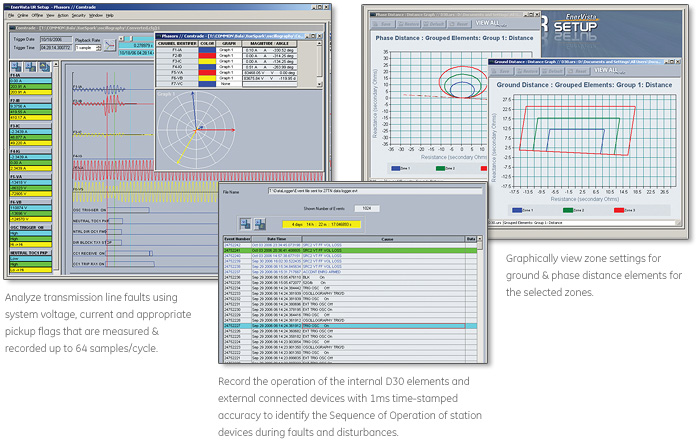Click the red color swatch for F5-VA
This screenshot has height=440, width=696.
[x=207, y=72]
